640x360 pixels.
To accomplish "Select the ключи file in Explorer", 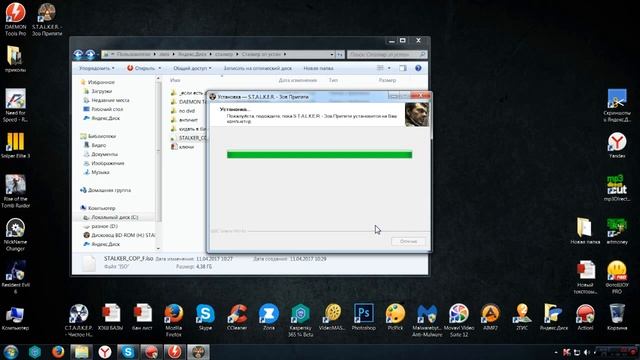I will point(186,147).
